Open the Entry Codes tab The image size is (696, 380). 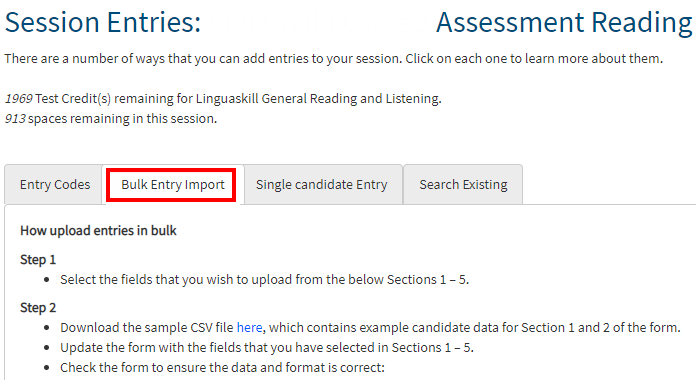53,185
